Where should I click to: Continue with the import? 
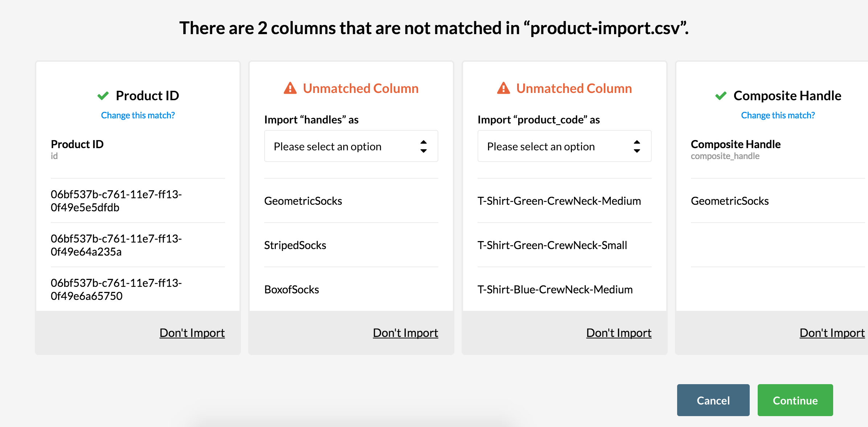click(x=795, y=400)
